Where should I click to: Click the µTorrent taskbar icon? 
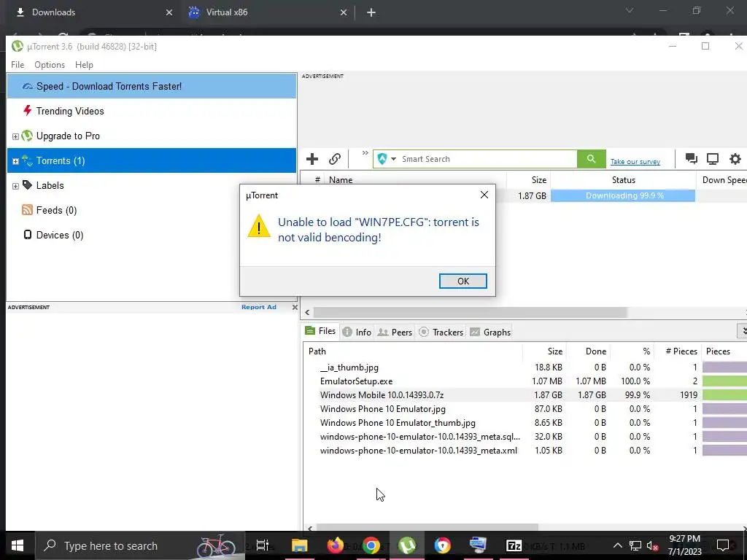point(406,545)
